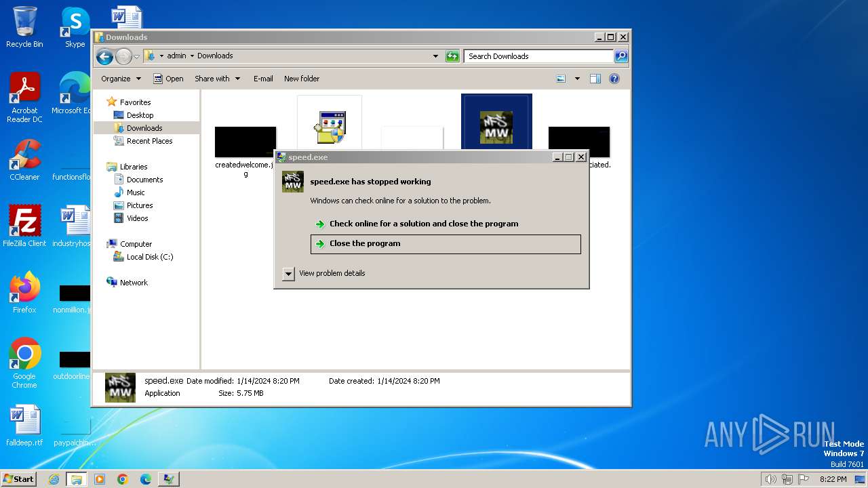This screenshot has height=488, width=868.
Task: Launch Firefox from the desktop
Action: tap(24, 293)
